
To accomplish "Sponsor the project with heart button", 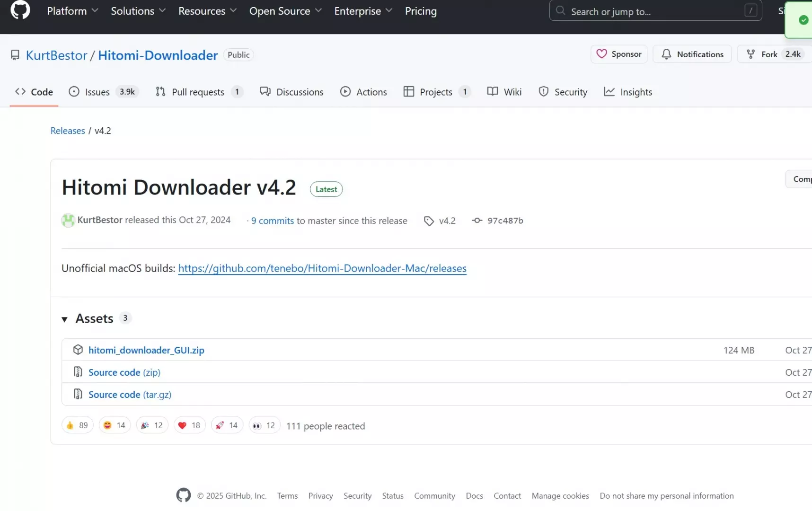I will coord(619,54).
